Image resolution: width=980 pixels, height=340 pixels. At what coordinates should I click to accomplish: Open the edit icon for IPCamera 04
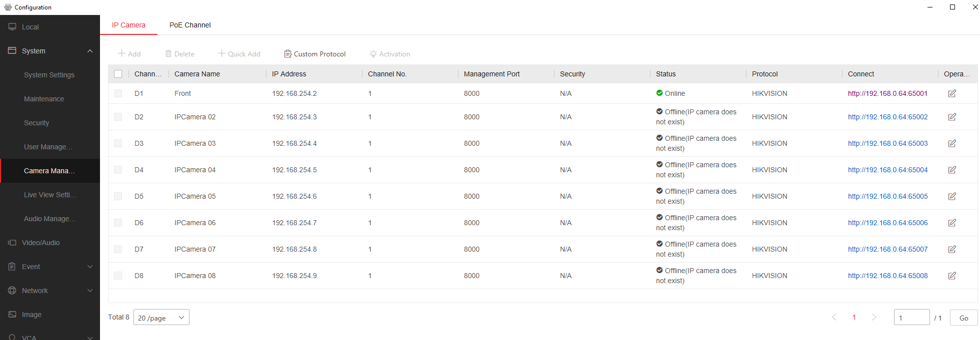point(952,170)
